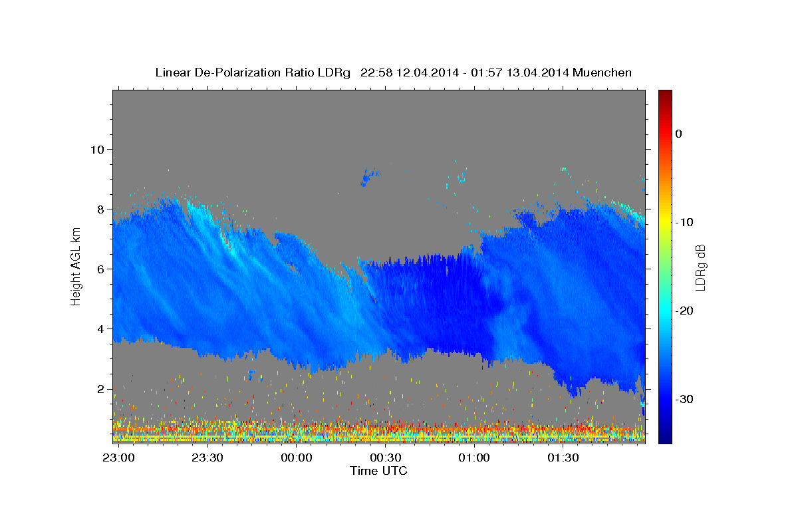Click the 'Time UTC' axis label
Image resolution: width=798 pixels, height=532 pixels.
point(378,471)
